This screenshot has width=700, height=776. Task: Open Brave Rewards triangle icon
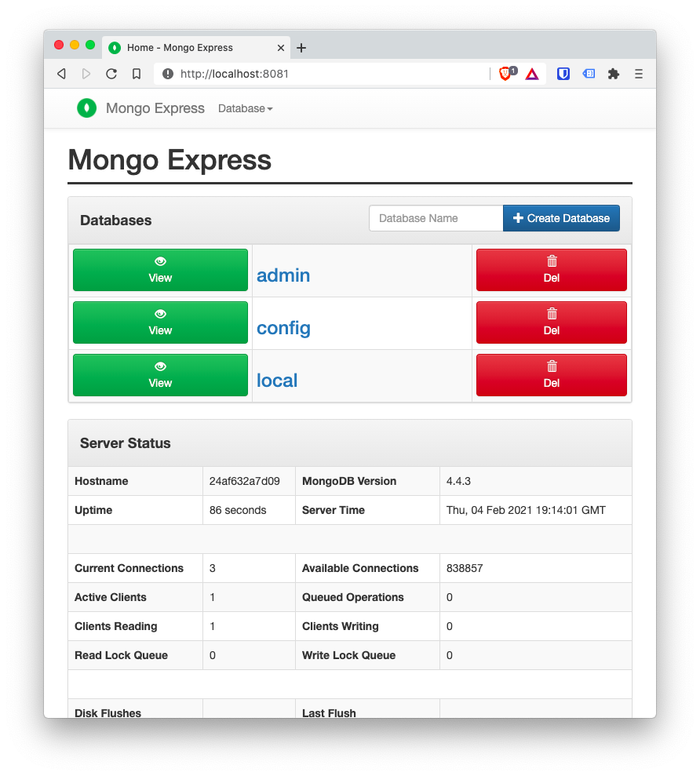[x=532, y=75]
